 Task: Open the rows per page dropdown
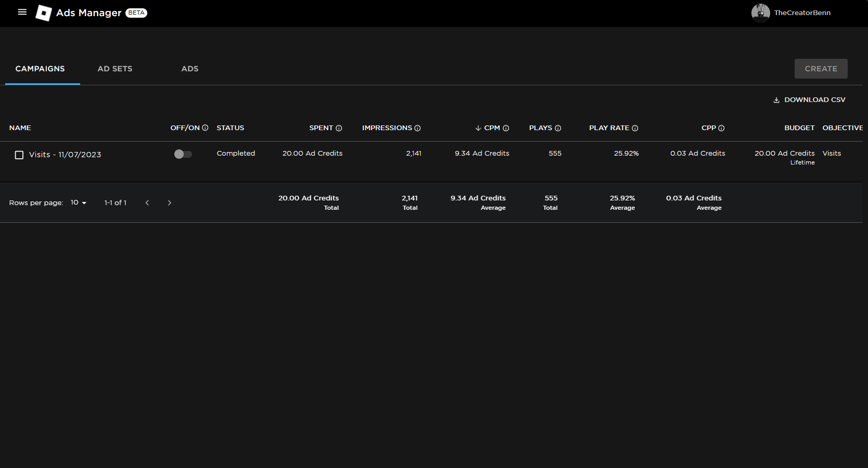point(79,203)
